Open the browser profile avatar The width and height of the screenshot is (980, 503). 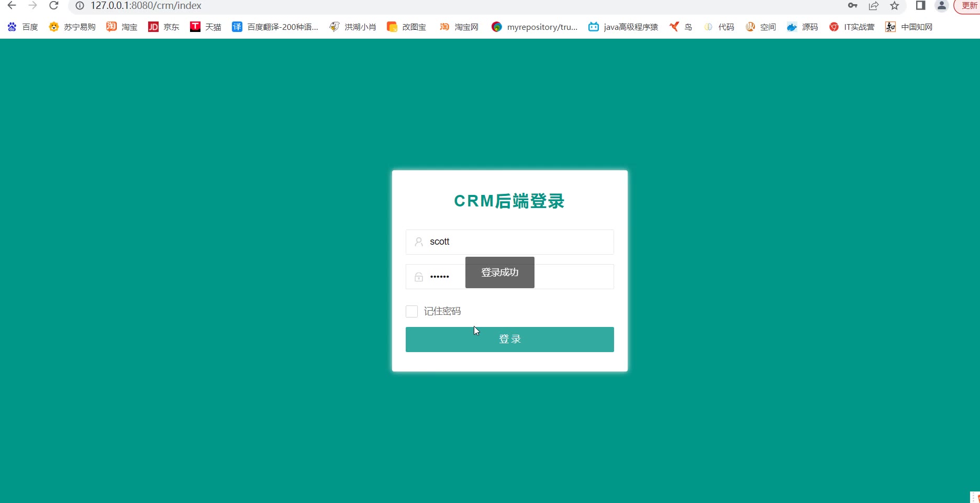941,6
